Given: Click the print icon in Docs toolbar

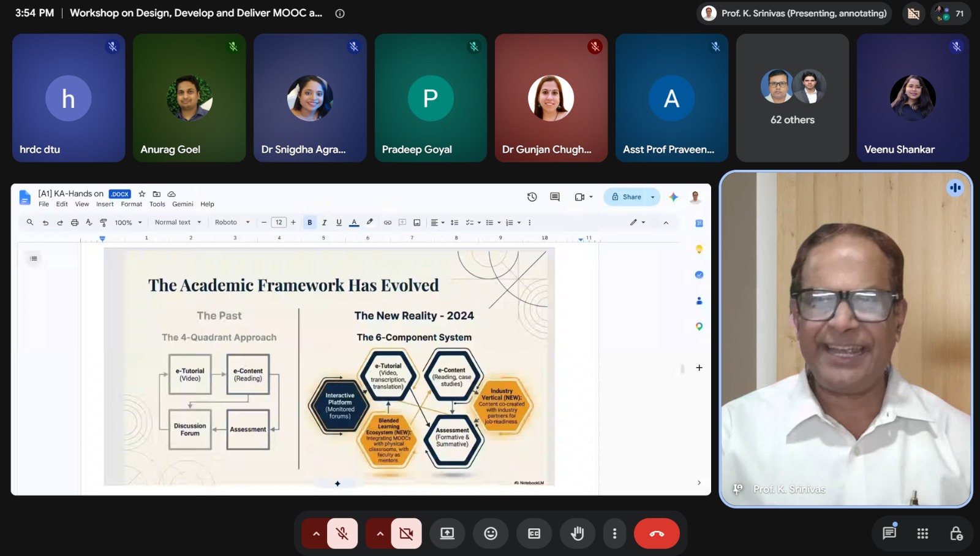Looking at the screenshot, I should 75,223.
